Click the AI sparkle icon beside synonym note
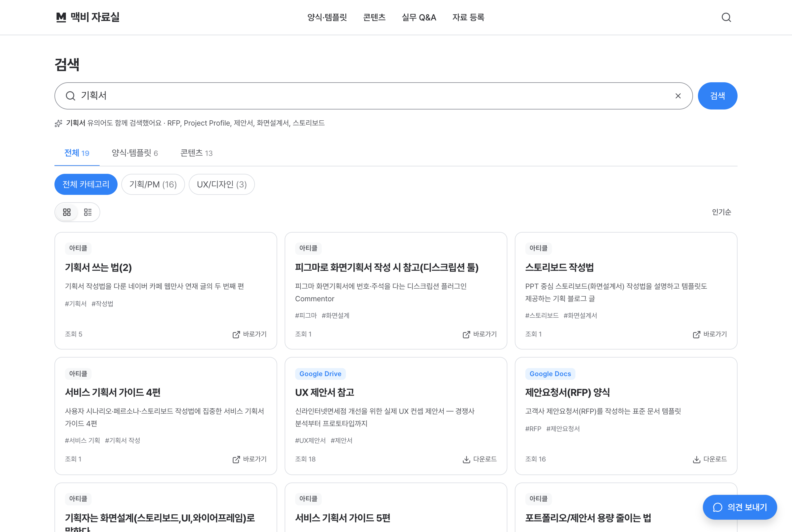The width and height of the screenshot is (792, 532). coord(58,123)
